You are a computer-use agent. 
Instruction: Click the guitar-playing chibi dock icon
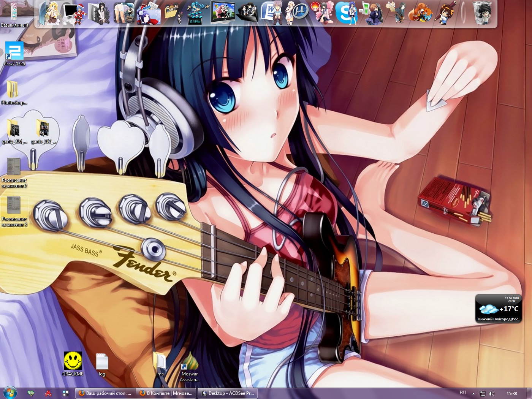[x=396, y=13]
